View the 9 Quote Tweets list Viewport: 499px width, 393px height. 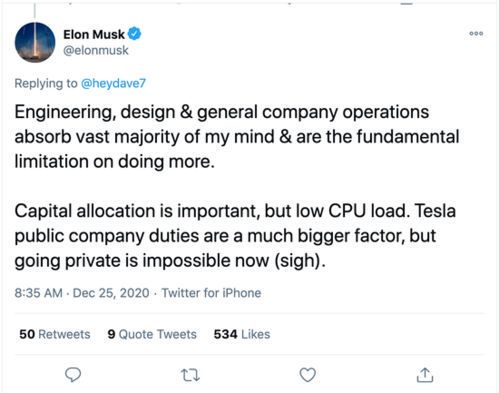tap(152, 334)
